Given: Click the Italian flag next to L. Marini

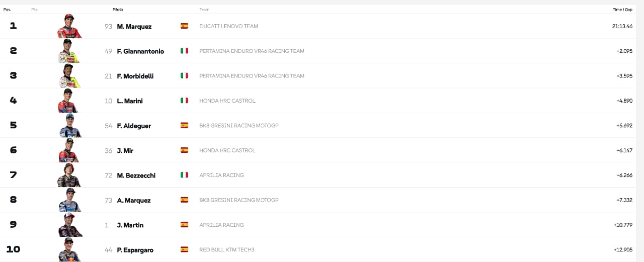Looking at the screenshot, I should (x=184, y=101).
